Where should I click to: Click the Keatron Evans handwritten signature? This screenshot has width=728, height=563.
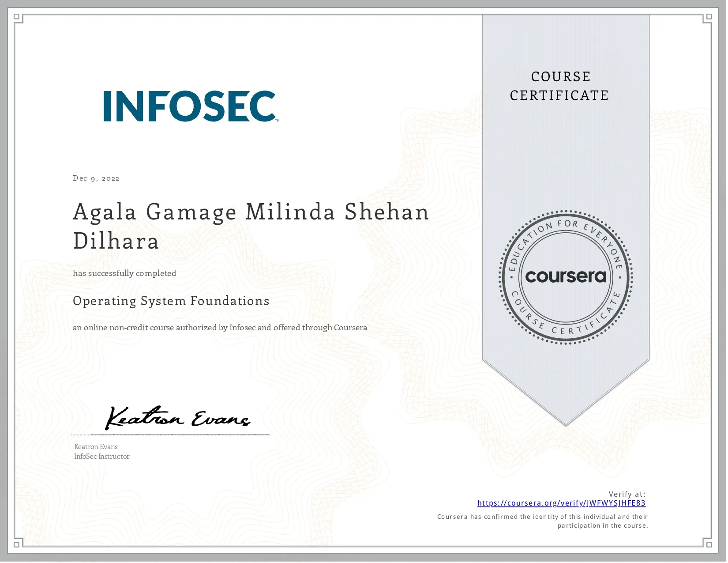click(x=178, y=418)
